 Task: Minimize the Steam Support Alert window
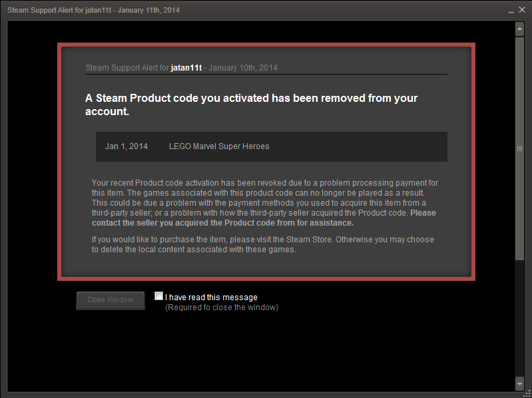coord(511,11)
